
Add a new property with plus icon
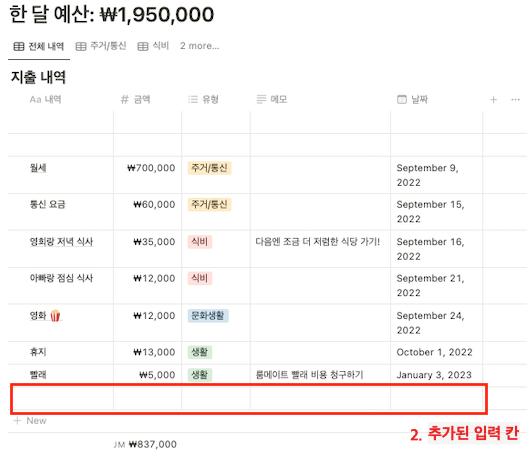[493, 100]
